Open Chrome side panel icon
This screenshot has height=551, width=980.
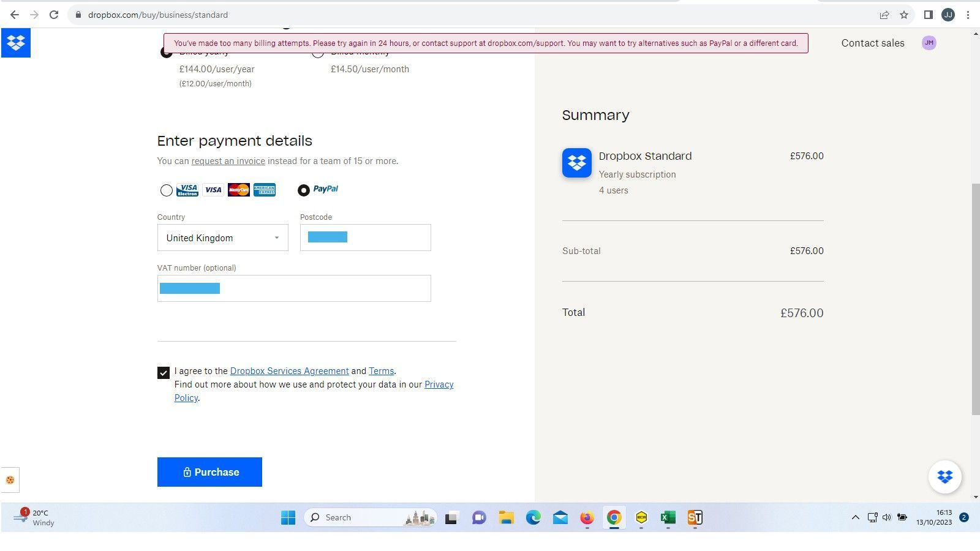point(928,15)
